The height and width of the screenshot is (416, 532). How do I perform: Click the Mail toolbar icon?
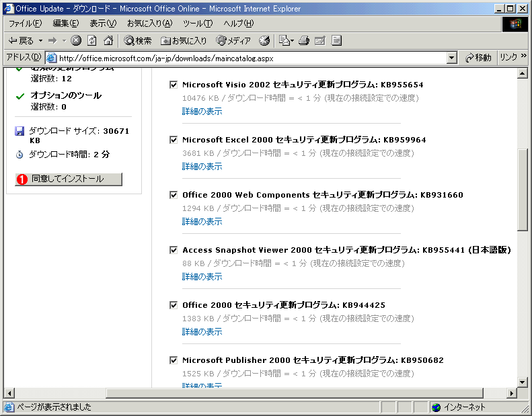coord(284,41)
